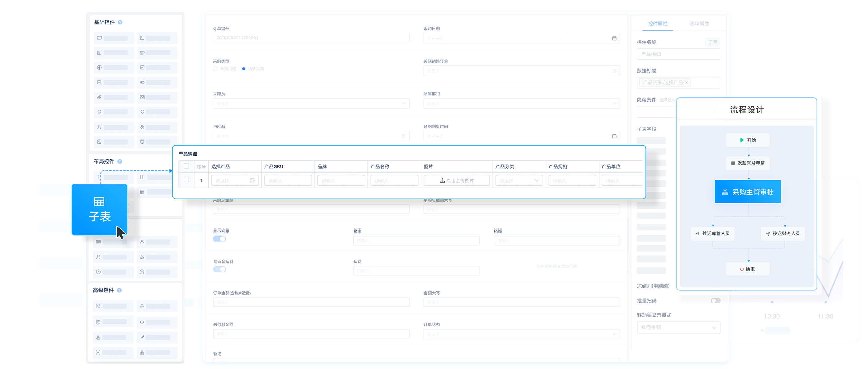Check the row 1 checkbox in 产品明细

(x=186, y=179)
